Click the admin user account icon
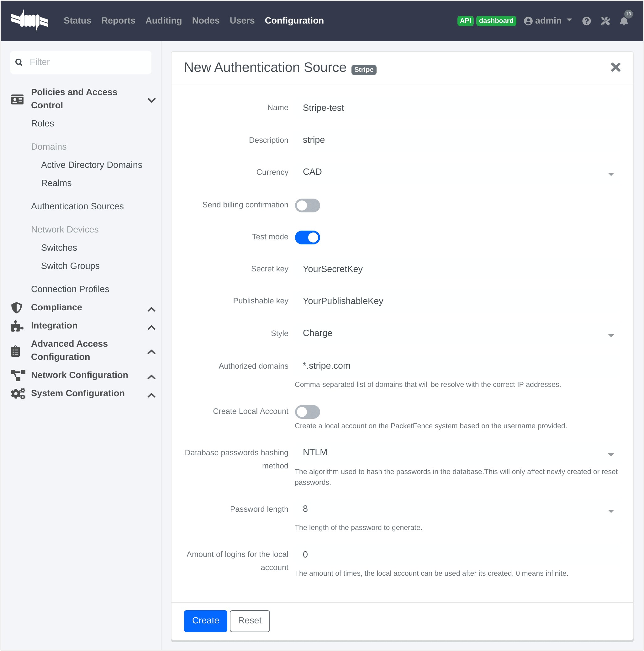 pyautogui.click(x=528, y=21)
